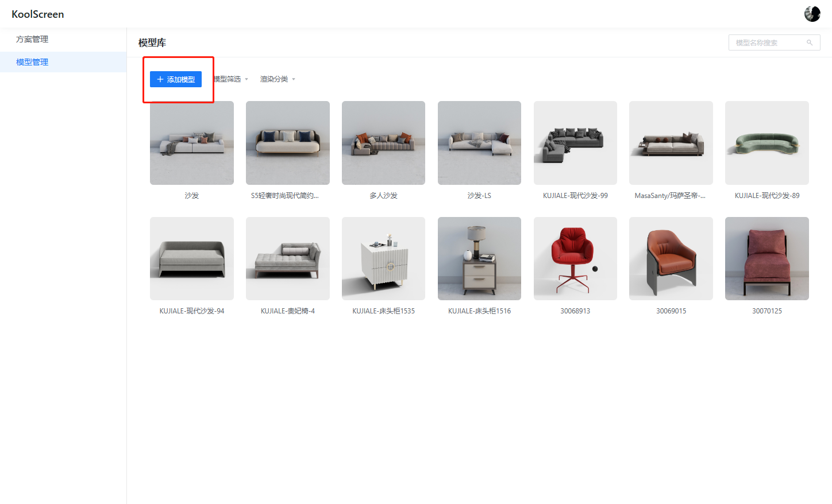This screenshot has height=504, width=832.
Task: Open the KUJIALE-贵妃椅-4 model
Action: 287,258
